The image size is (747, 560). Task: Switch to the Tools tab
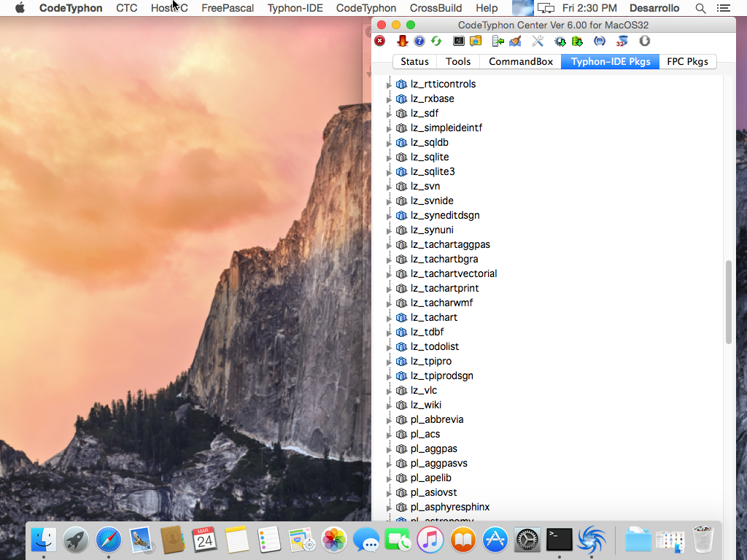(x=458, y=61)
